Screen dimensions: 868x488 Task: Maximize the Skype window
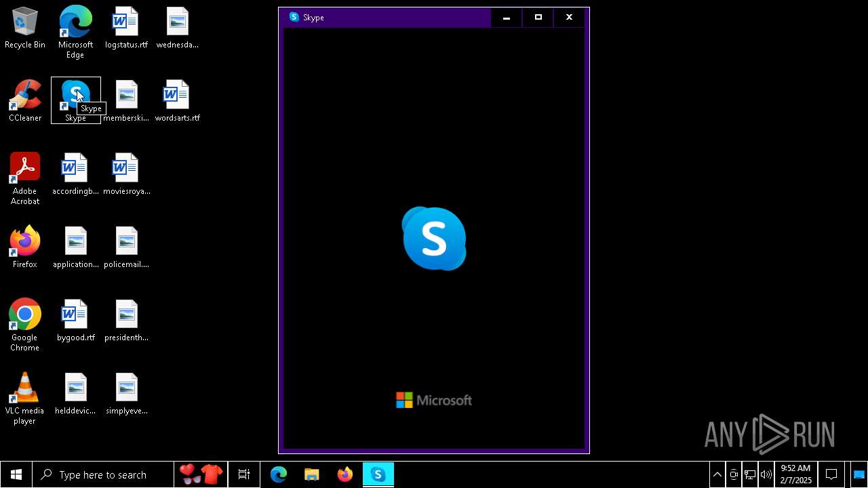pos(538,18)
